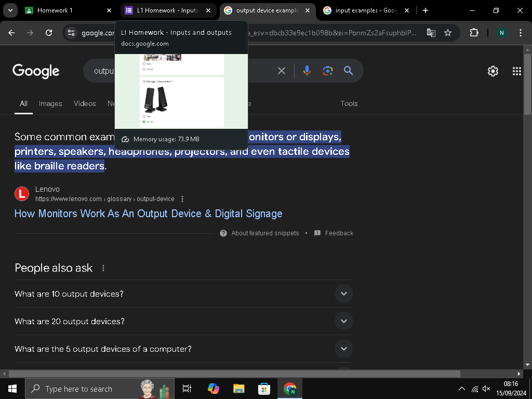
Task: Click the taskbar search box
Action: point(100,389)
